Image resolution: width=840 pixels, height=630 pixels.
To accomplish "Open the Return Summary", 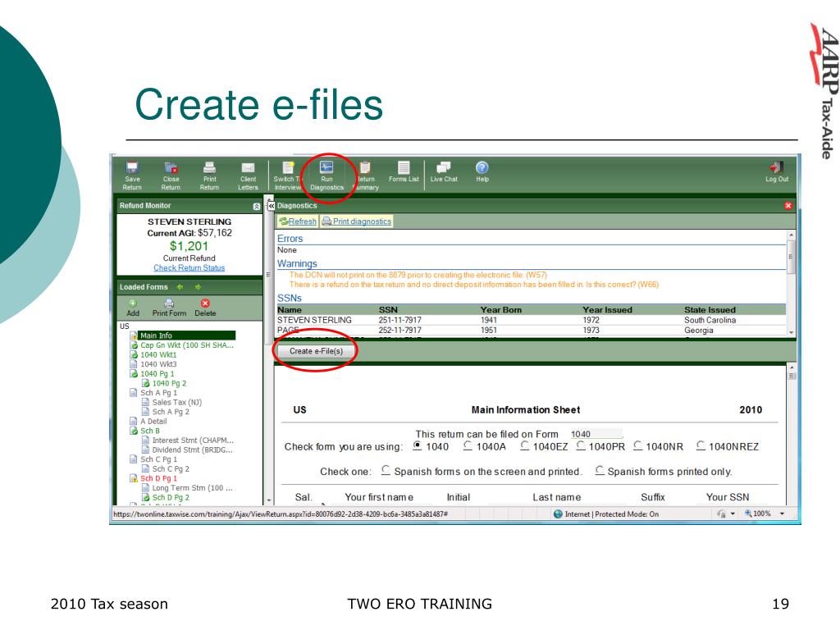I will [365, 176].
